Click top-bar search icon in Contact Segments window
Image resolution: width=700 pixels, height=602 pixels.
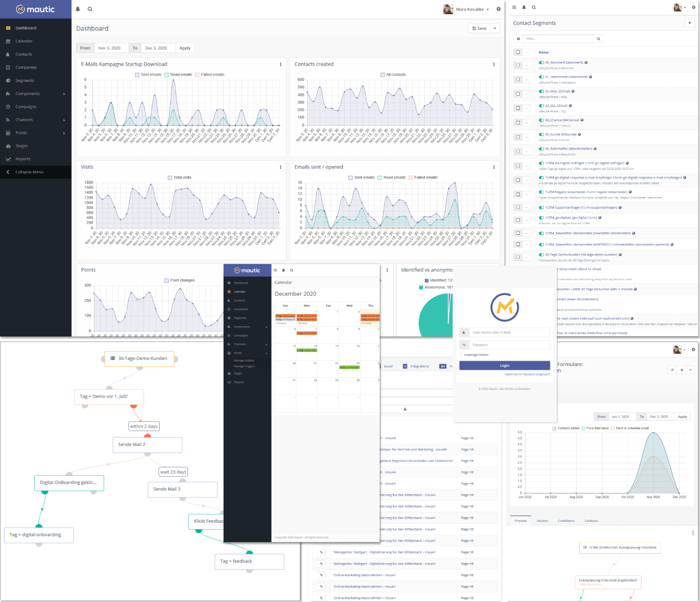(x=534, y=7)
